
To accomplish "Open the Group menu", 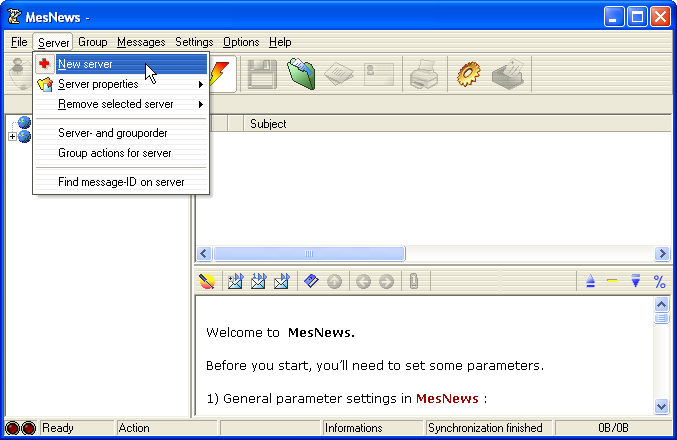I will (92, 42).
